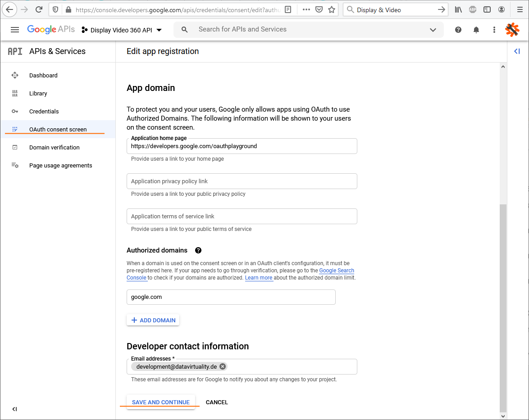Select the Credentials key icon in sidebar
This screenshot has width=529, height=420.
[15, 111]
